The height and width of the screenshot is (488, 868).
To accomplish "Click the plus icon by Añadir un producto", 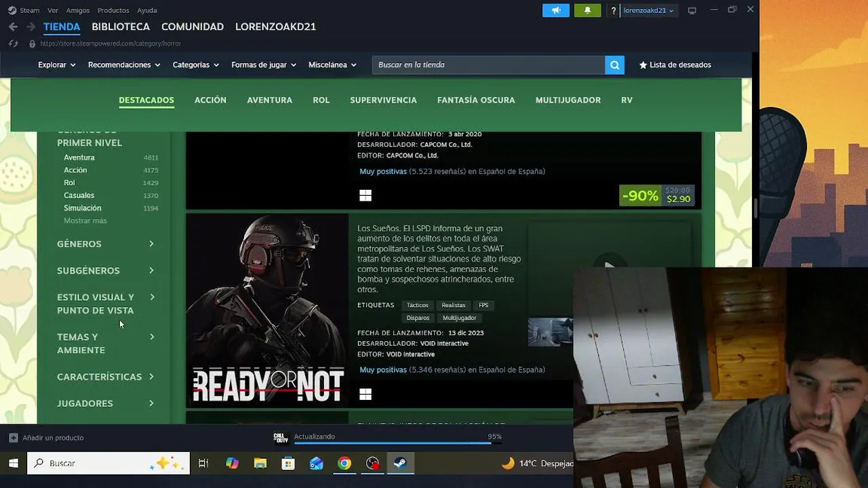I will (x=13, y=438).
